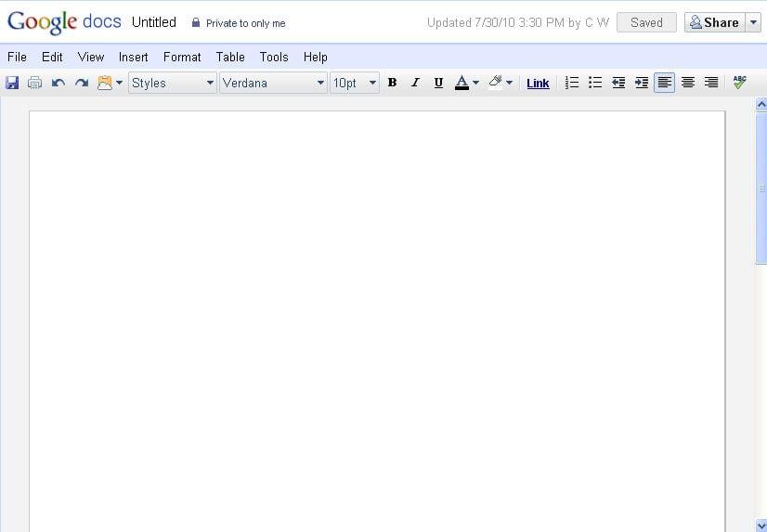Toggle Italic formatting

coord(415,83)
